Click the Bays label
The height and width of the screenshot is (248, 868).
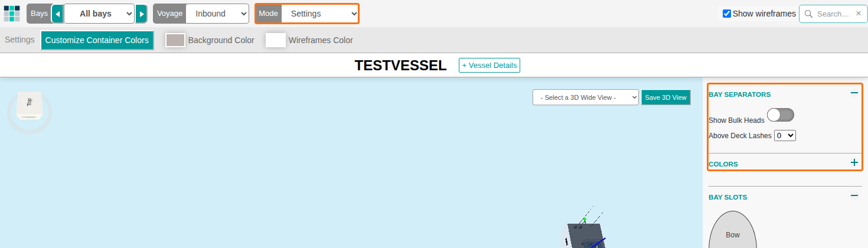coord(39,14)
